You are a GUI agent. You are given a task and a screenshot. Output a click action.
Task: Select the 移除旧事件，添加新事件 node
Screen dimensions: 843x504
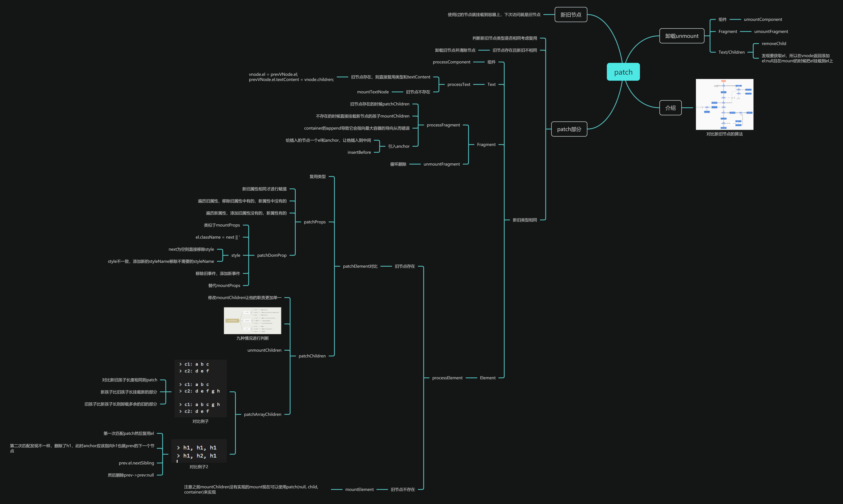217,273
